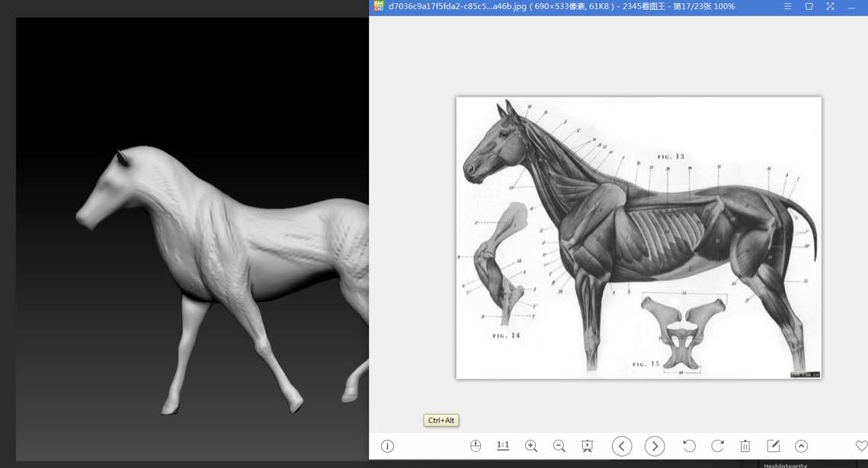Open the image info panel icon
Image resolution: width=868 pixels, height=468 pixels.
pyautogui.click(x=387, y=447)
